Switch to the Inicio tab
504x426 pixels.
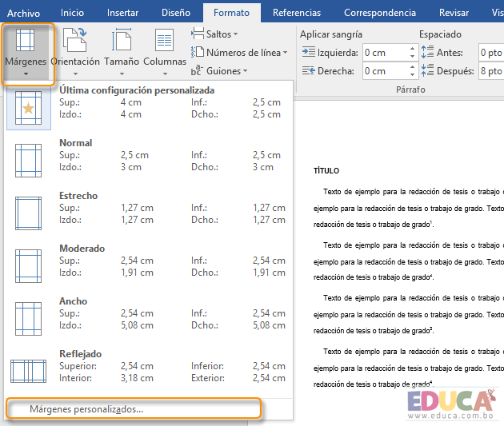click(72, 13)
